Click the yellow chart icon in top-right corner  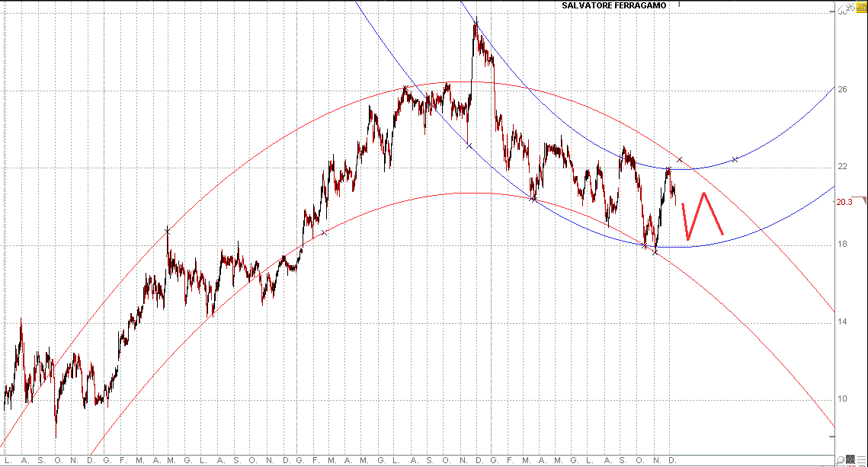pos(860,6)
